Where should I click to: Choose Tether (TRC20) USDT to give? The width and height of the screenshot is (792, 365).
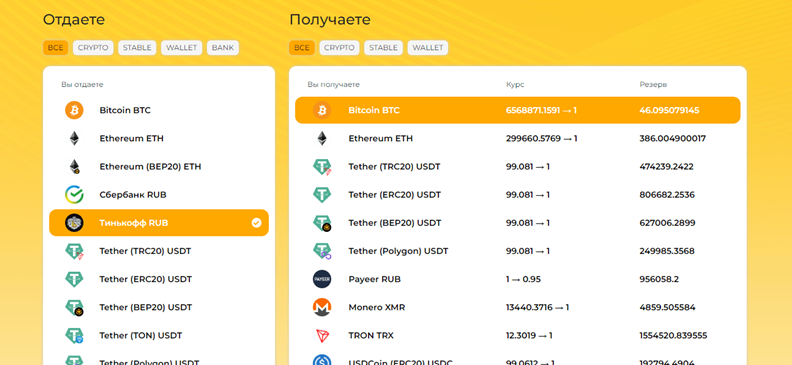(x=159, y=251)
